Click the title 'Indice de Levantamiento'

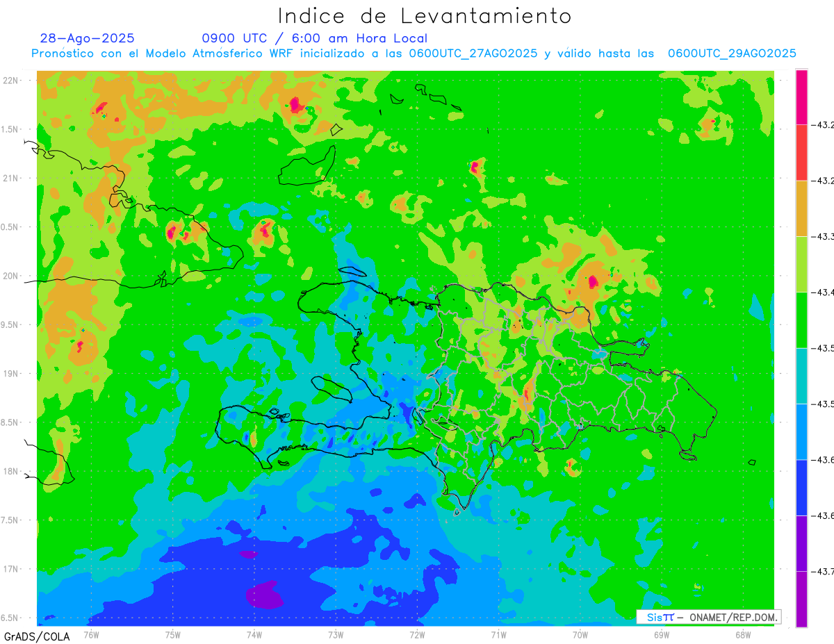click(425, 16)
